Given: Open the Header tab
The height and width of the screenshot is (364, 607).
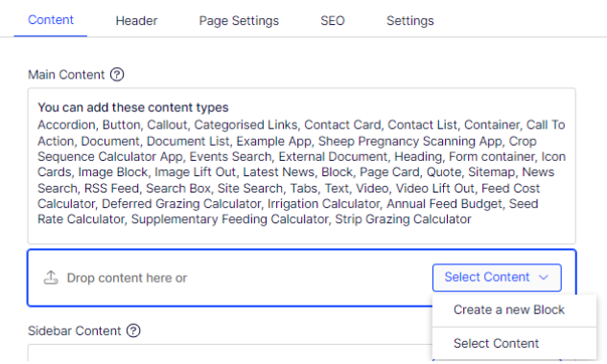Looking at the screenshot, I should pos(136,20).
